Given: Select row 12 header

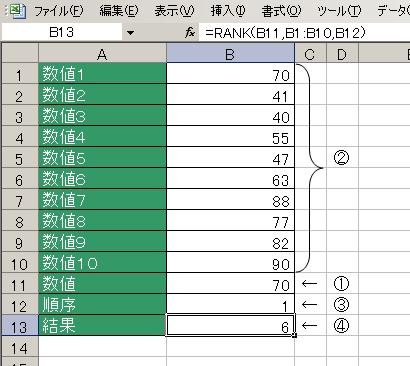Looking at the screenshot, I should [x=20, y=305].
